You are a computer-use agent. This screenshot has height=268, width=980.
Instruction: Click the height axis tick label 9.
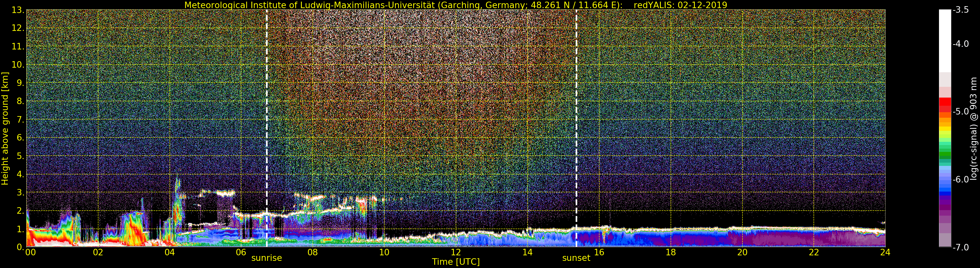pos(20,83)
